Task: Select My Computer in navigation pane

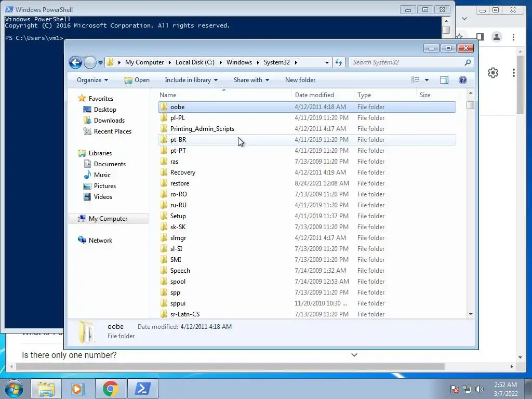Action: pyautogui.click(x=108, y=219)
